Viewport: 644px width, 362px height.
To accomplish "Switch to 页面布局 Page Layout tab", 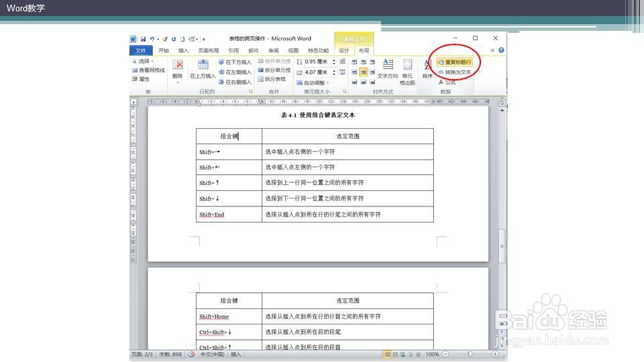I will (x=209, y=50).
